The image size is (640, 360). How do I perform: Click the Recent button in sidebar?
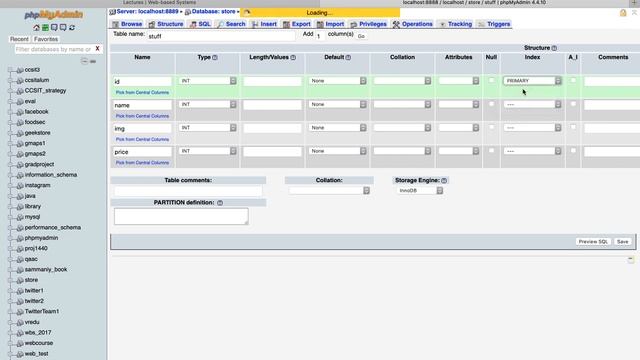pos(19,39)
